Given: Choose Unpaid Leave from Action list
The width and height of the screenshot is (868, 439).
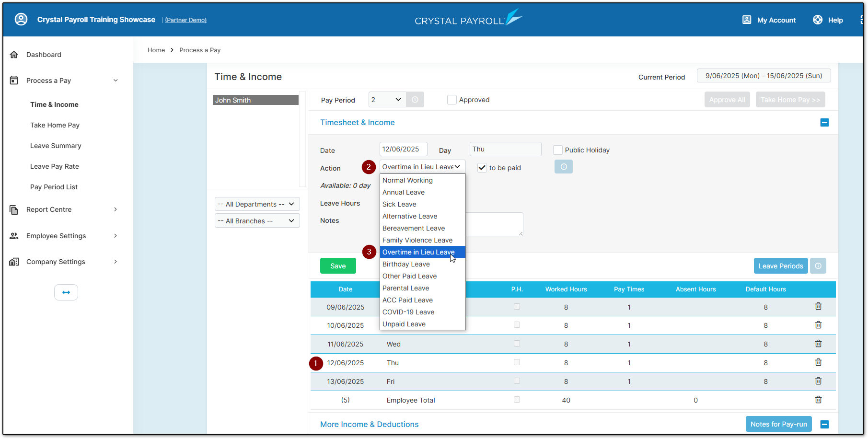Looking at the screenshot, I should [x=422, y=324].
